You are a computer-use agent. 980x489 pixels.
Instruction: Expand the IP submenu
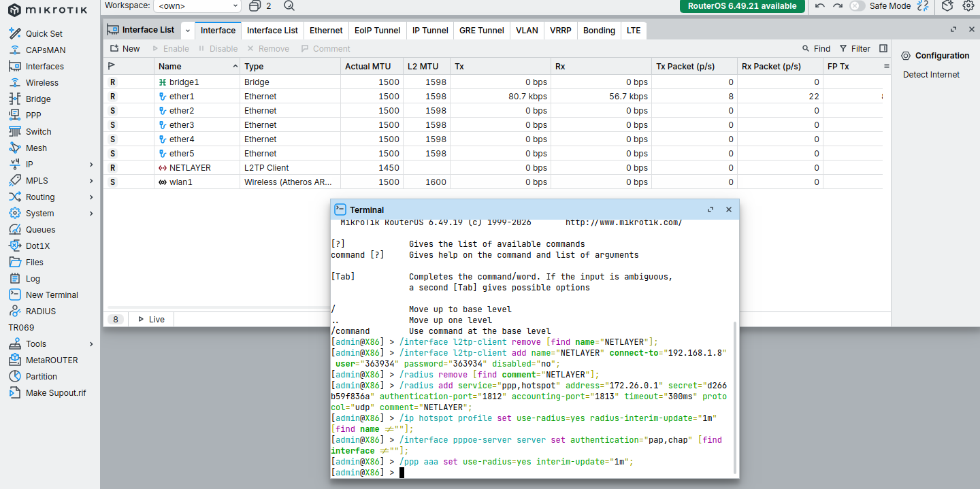(91, 164)
